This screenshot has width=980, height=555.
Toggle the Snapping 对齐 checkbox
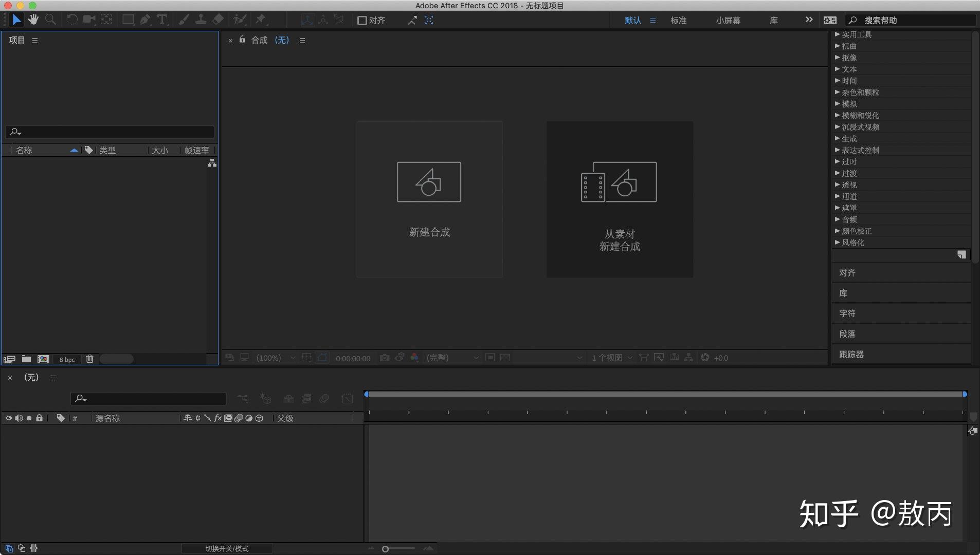click(362, 20)
